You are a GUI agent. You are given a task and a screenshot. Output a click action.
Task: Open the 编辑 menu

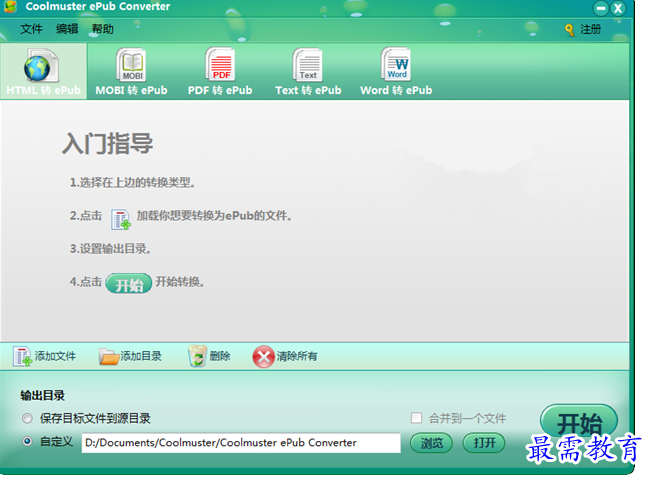(x=67, y=29)
